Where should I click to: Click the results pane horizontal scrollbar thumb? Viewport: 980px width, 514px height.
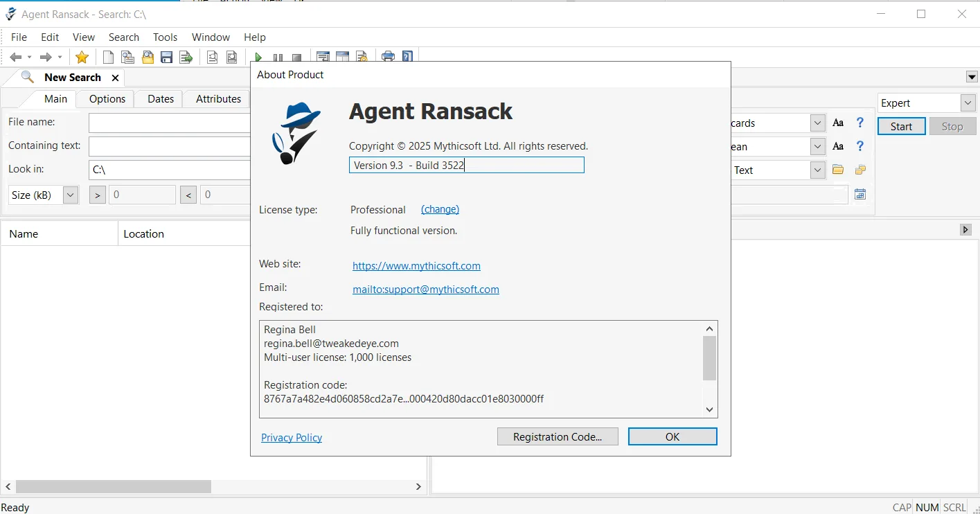(x=114, y=487)
